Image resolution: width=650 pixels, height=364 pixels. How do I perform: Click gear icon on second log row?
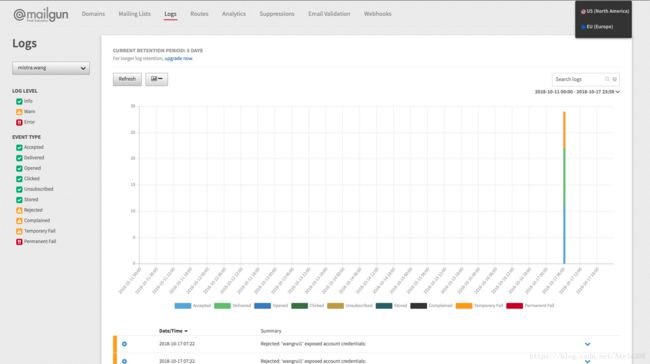[124, 361]
